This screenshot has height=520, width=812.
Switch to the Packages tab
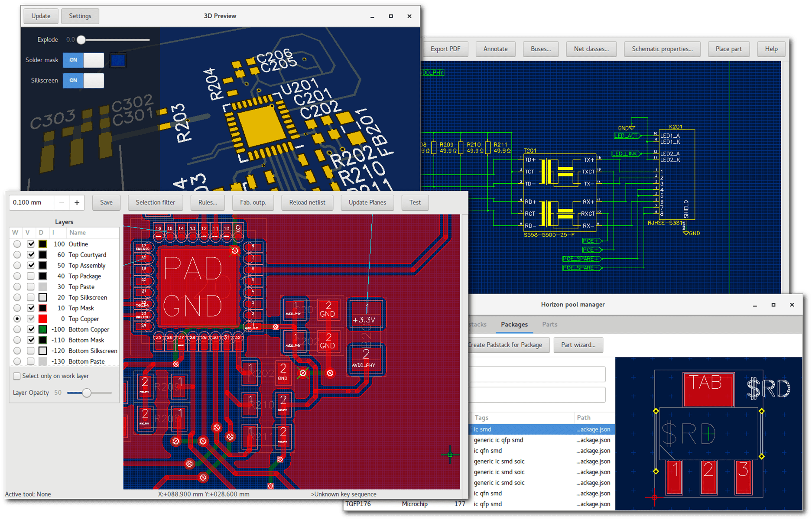514,325
